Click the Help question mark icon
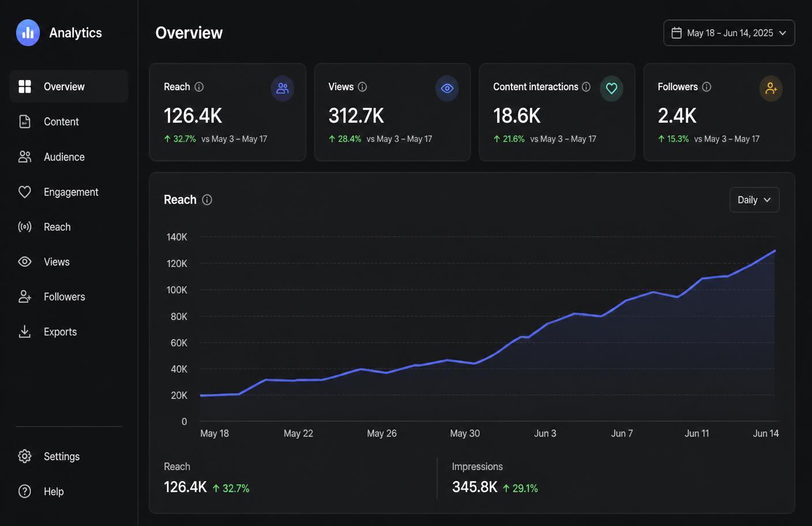812x526 pixels. click(25, 491)
